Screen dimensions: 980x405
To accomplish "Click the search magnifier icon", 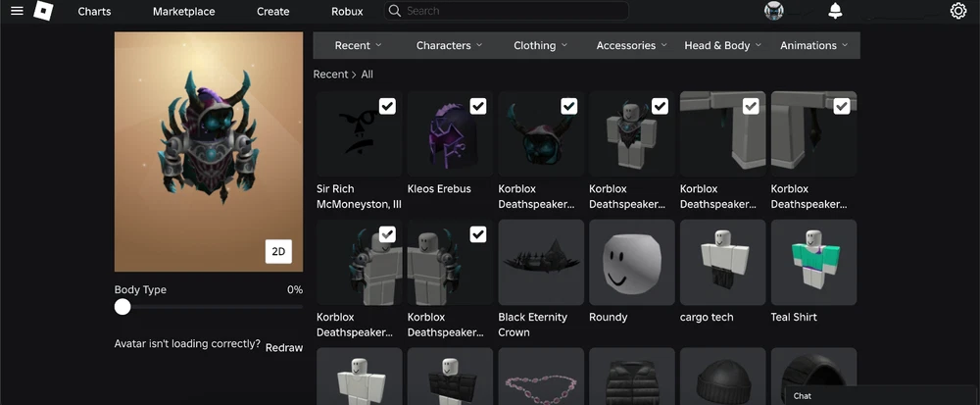I will coord(394,11).
